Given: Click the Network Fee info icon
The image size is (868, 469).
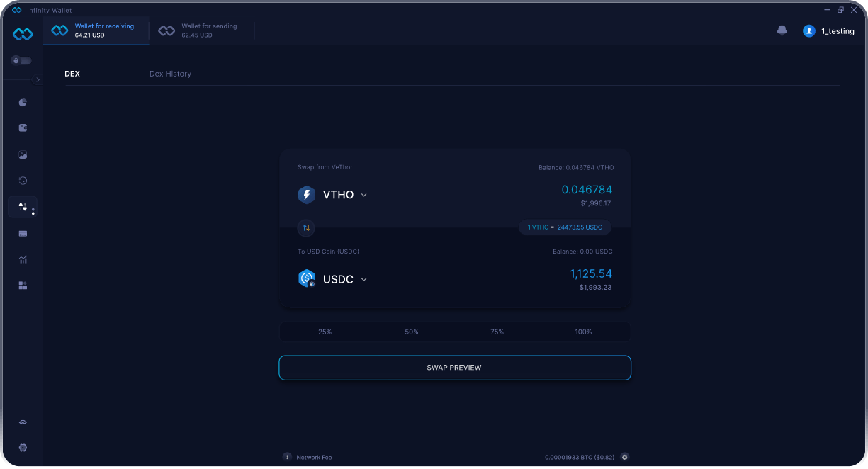Looking at the screenshot, I should pos(287,457).
